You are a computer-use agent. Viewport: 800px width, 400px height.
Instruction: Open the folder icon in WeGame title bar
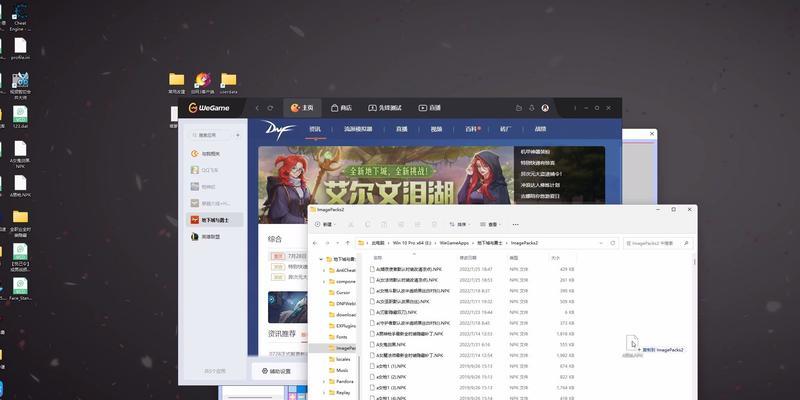(x=519, y=108)
